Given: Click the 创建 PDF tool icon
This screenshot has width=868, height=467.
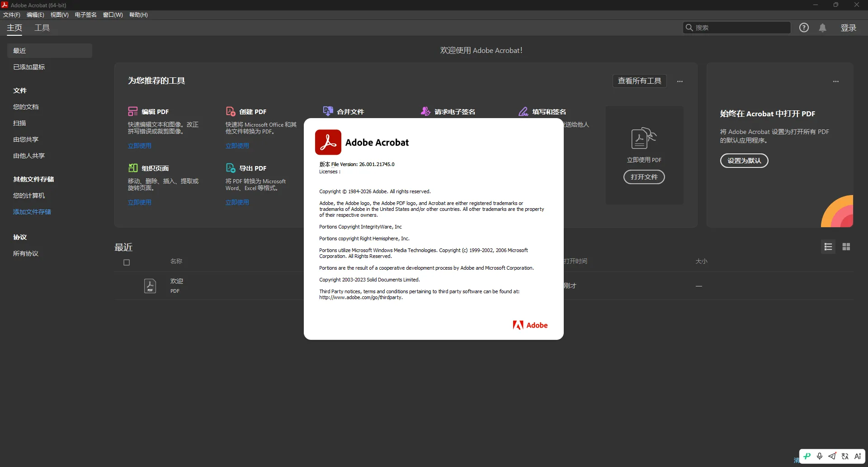Looking at the screenshot, I should [x=231, y=111].
